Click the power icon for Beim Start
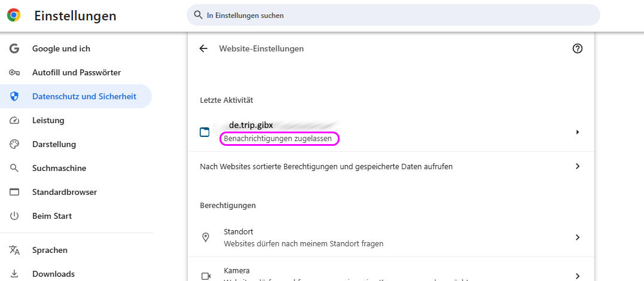 point(15,216)
